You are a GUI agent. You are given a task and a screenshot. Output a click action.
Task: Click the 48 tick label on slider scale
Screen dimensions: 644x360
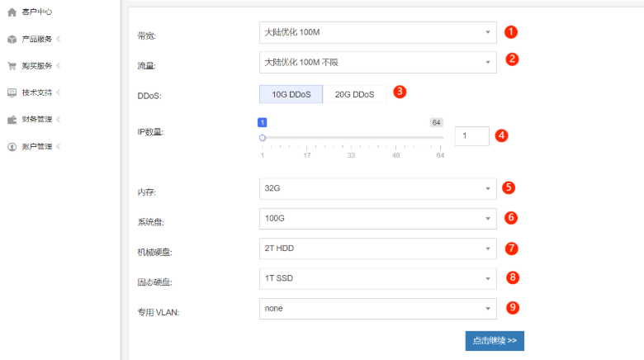click(x=395, y=155)
